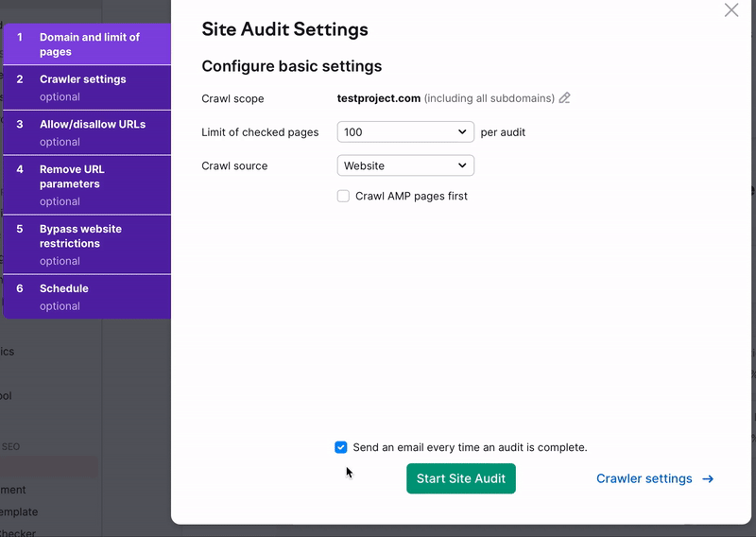
Task: Edit crawl scope with pencil icon
Action: [x=564, y=98]
